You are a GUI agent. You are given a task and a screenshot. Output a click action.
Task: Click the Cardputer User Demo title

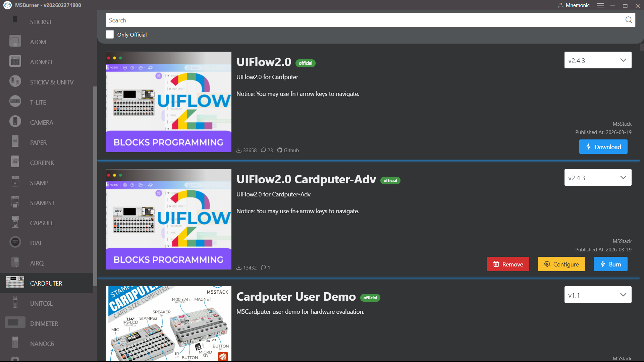[296, 297]
